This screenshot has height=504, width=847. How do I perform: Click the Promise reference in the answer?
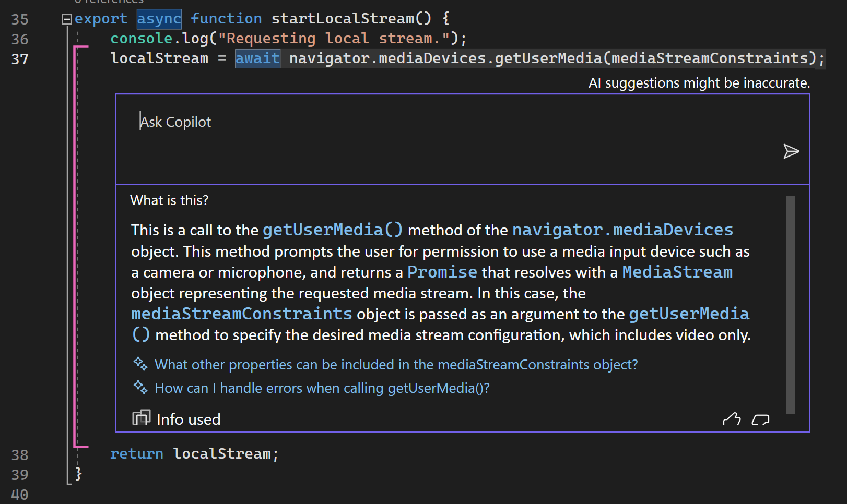point(442,272)
